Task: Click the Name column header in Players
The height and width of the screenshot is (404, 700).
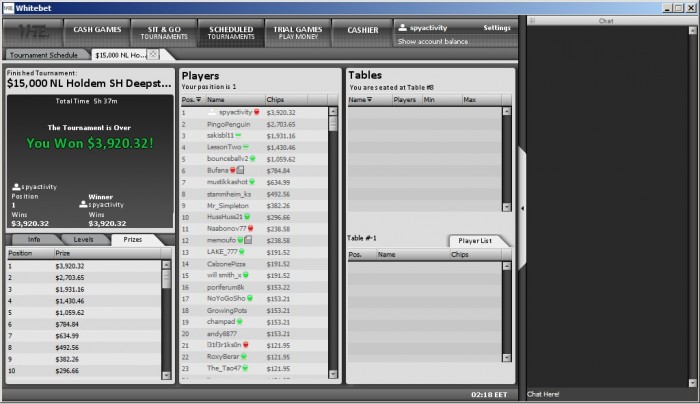Action: tap(234, 100)
